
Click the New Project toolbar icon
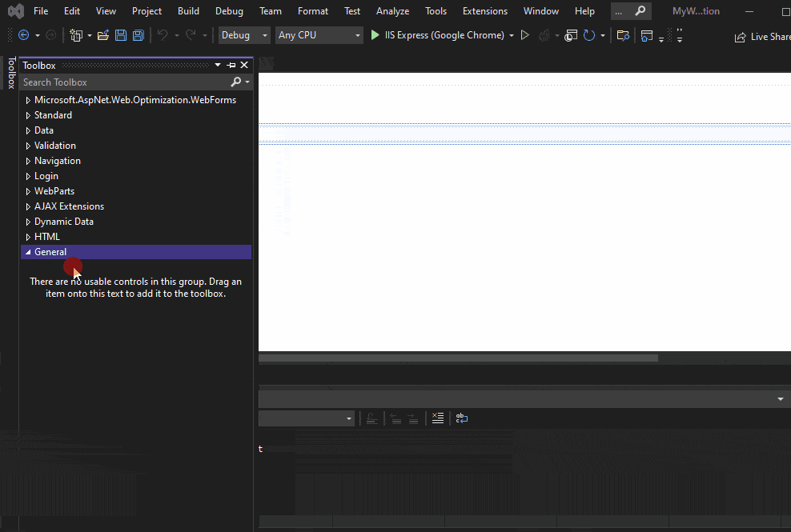[76, 35]
